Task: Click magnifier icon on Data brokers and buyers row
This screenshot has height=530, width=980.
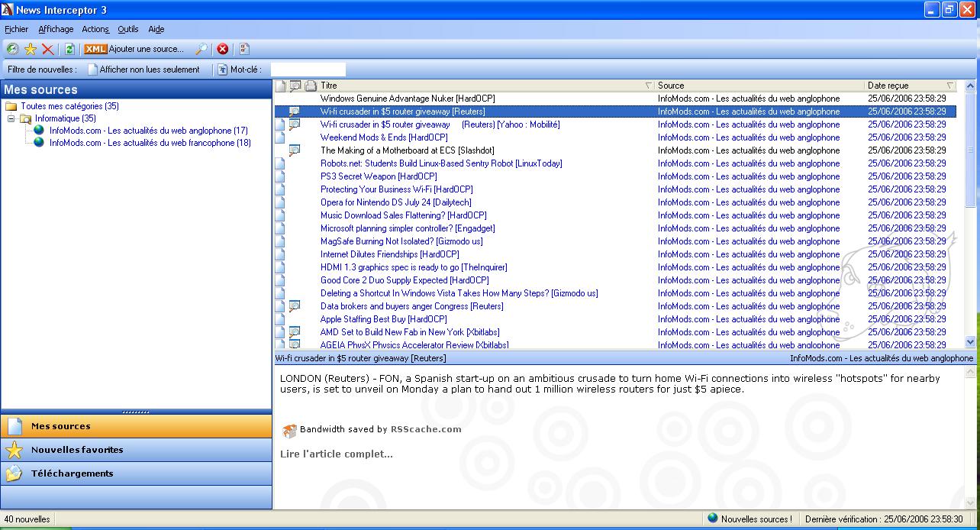Action: (x=295, y=306)
